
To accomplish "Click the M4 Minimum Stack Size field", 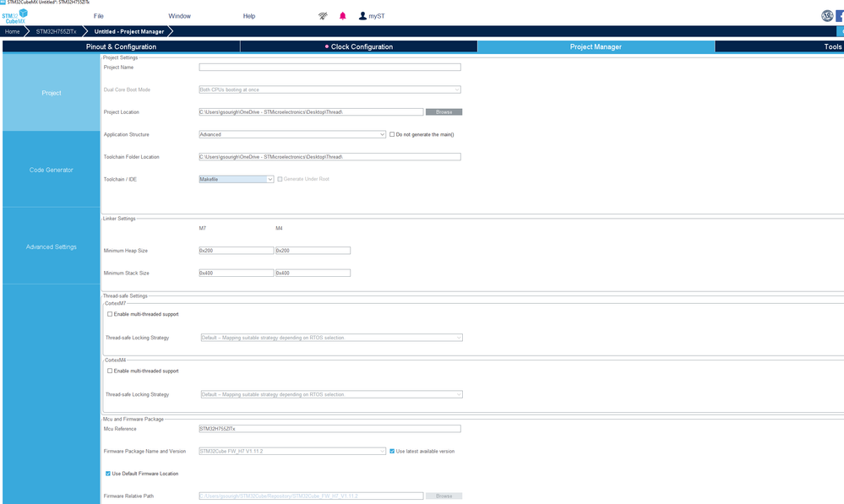I will pyautogui.click(x=313, y=274).
